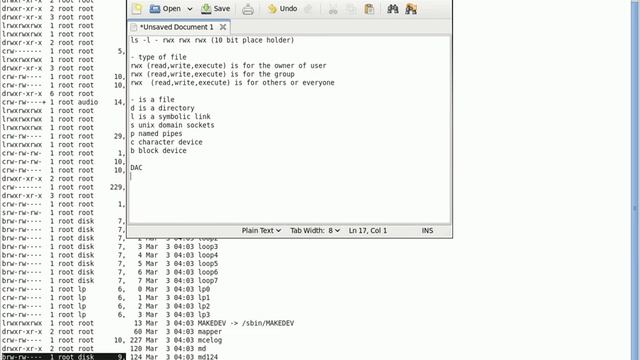The image size is (640, 360).
Task: Click the md directory row in the terminal
Action: pos(104,349)
